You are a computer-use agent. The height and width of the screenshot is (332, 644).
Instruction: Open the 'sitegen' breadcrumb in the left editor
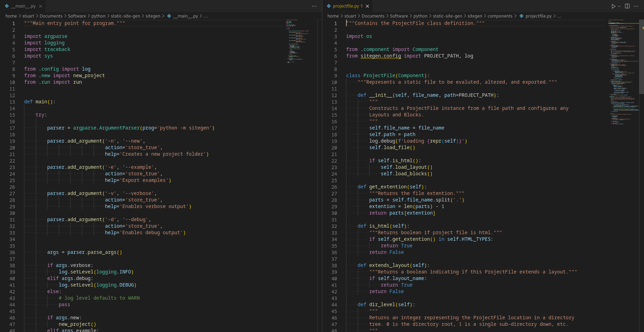(153, 16)
